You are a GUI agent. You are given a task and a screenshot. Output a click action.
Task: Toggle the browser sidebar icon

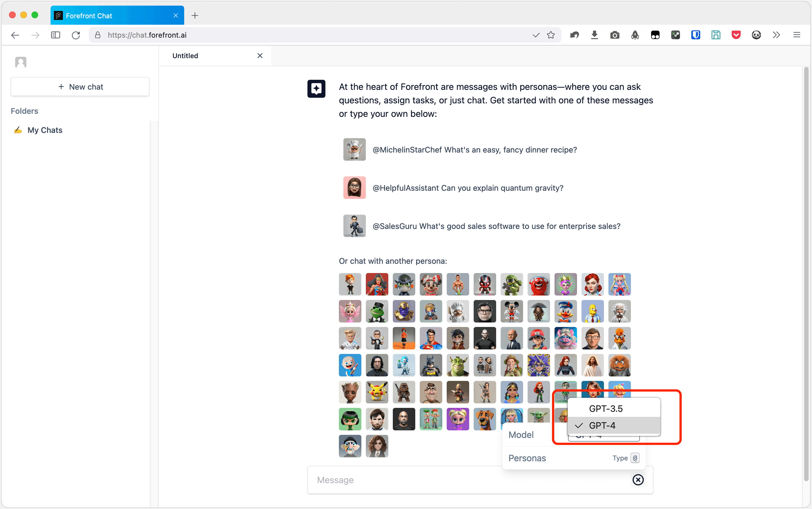click(56, 35)
